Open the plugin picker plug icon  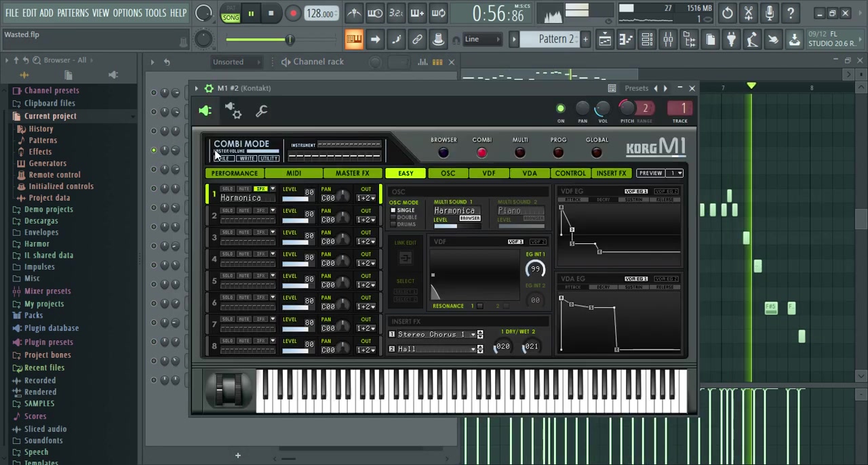pos(731,39)
